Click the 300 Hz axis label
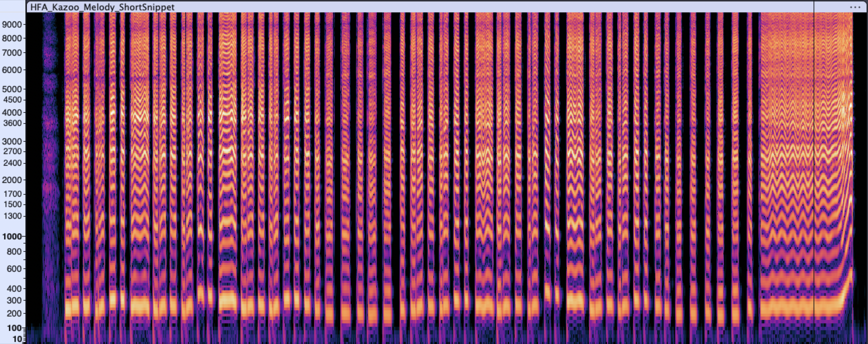 click(14, 300)
